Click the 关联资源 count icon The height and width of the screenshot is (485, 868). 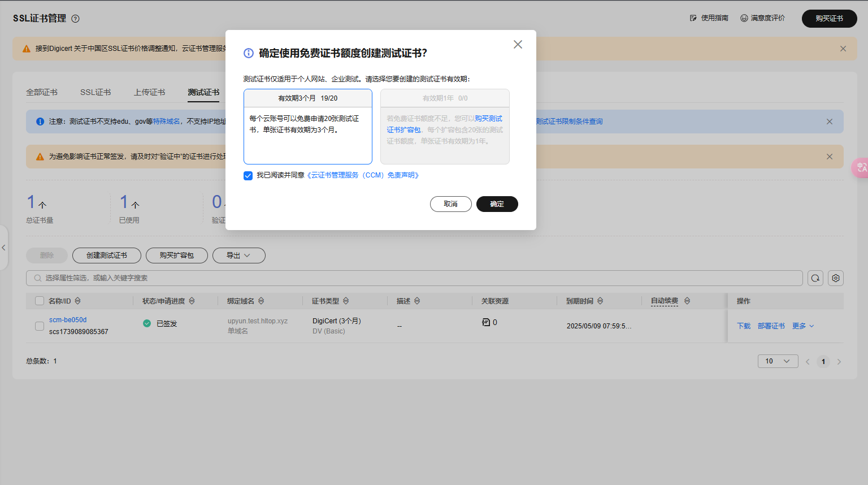click(x=486, y=322)
